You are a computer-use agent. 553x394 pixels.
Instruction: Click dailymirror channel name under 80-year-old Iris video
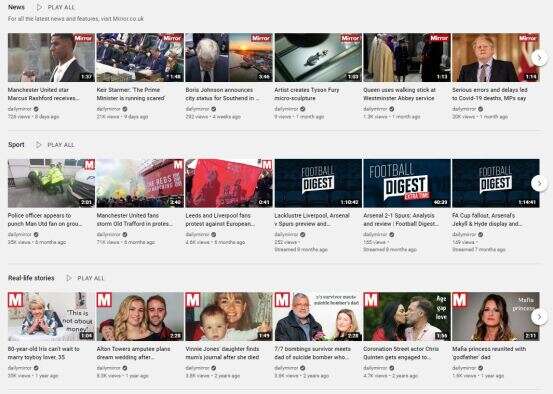click(x=20, y=368)
